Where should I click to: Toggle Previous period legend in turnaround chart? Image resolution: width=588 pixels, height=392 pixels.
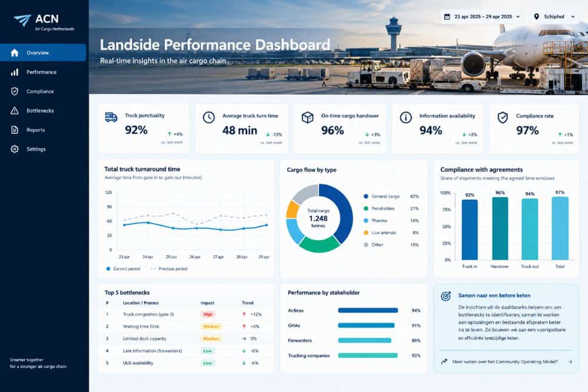pos(169,268)
